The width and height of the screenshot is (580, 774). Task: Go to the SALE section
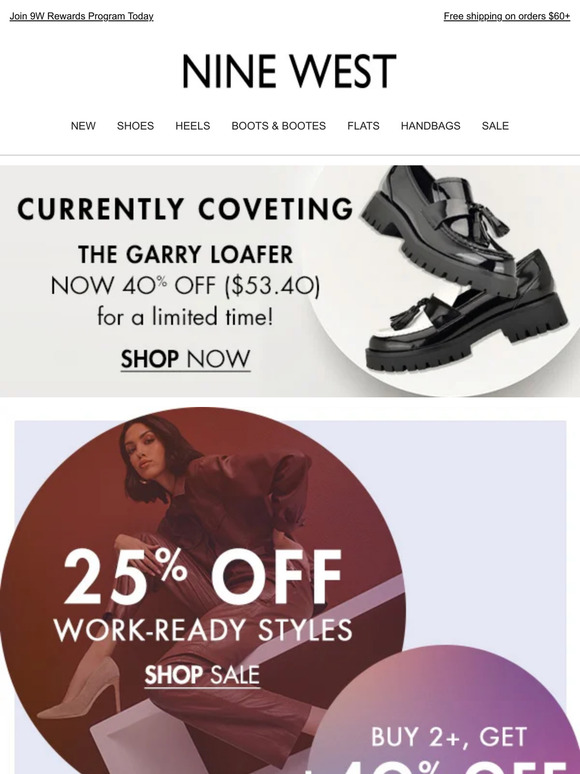click(495, 126)
